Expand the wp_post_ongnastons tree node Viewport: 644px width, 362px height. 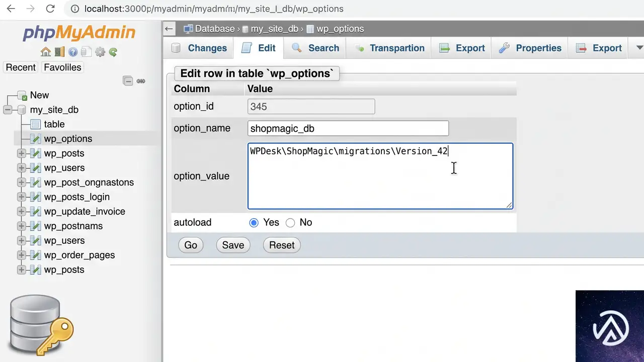(21, 183)
